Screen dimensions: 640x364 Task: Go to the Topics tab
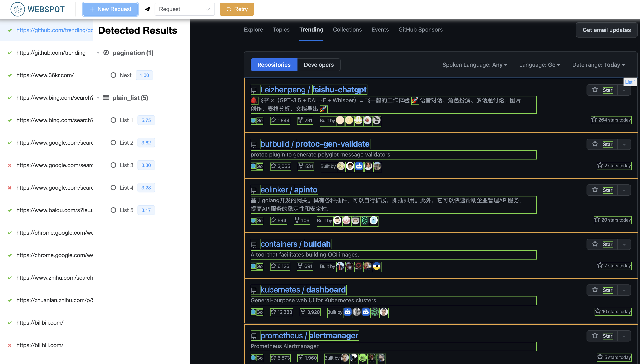coord(281,30)
